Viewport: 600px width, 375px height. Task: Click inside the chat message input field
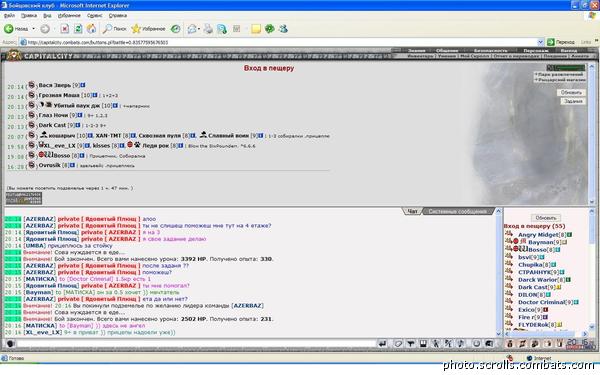pos(196,344)
